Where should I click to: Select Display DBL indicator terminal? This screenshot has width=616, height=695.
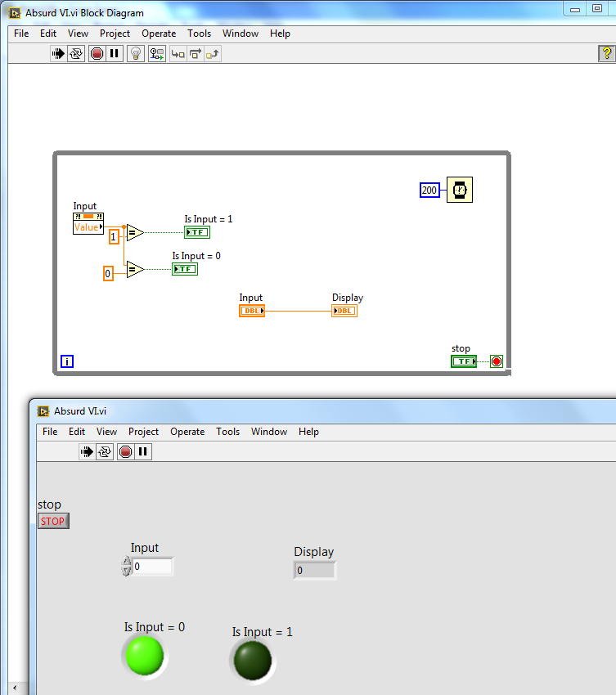coord(344,311)
